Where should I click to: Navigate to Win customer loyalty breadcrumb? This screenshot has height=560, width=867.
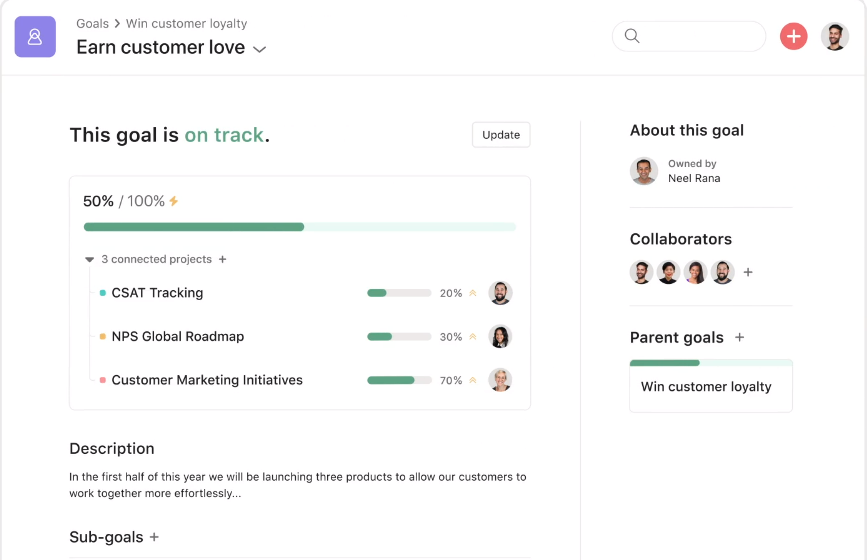point(186,23)
